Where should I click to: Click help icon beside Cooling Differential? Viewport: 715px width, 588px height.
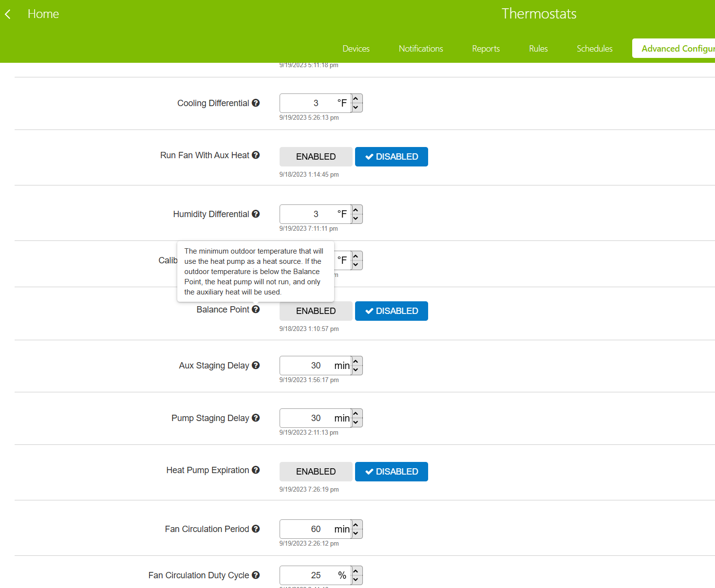pos(256,103)
